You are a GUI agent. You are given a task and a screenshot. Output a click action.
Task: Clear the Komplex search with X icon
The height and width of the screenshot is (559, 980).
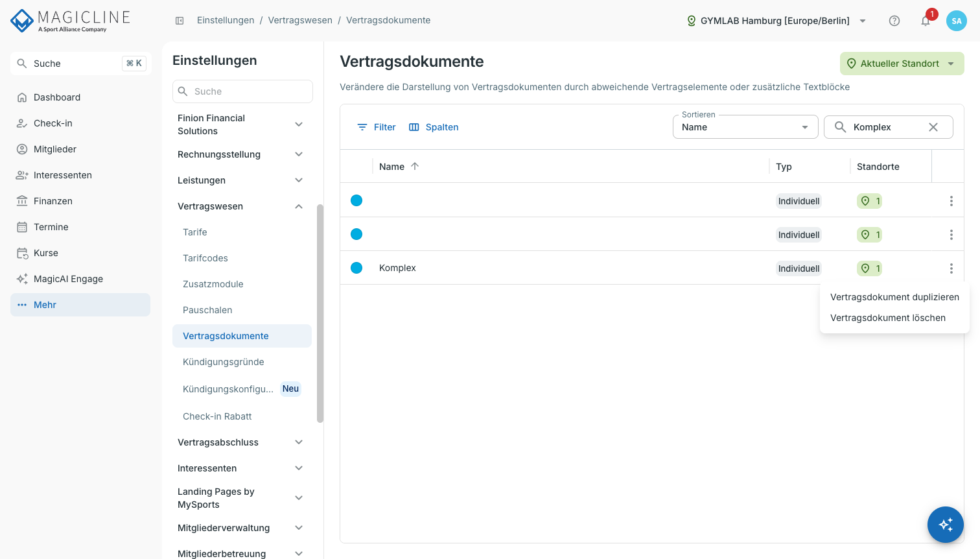(x=933, y=127)
